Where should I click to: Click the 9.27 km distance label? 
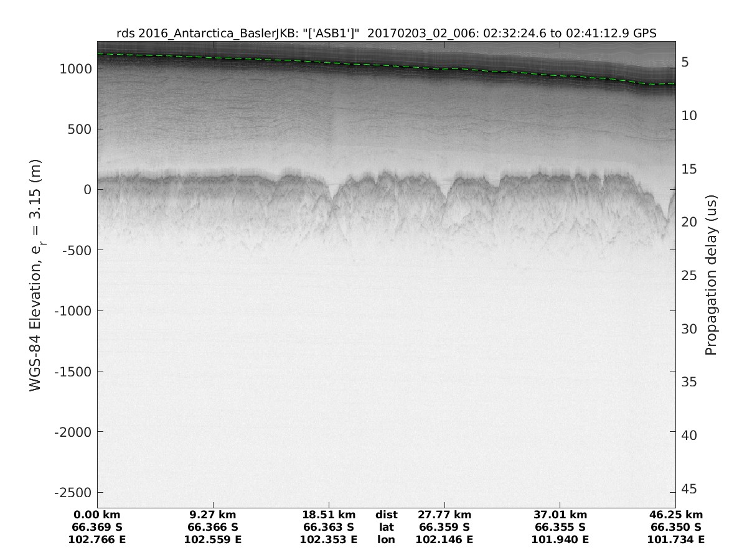coord(213,515)
